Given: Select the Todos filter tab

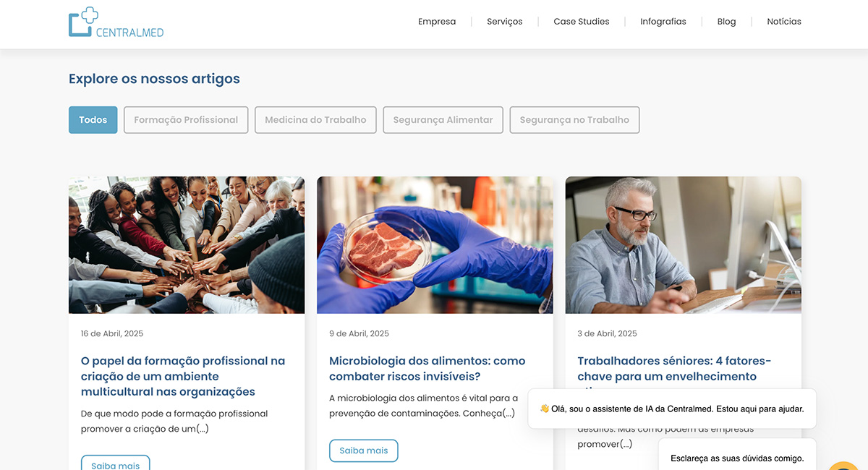Looking at the screenshot, I should pyautogui.click(x=93, y=120).
